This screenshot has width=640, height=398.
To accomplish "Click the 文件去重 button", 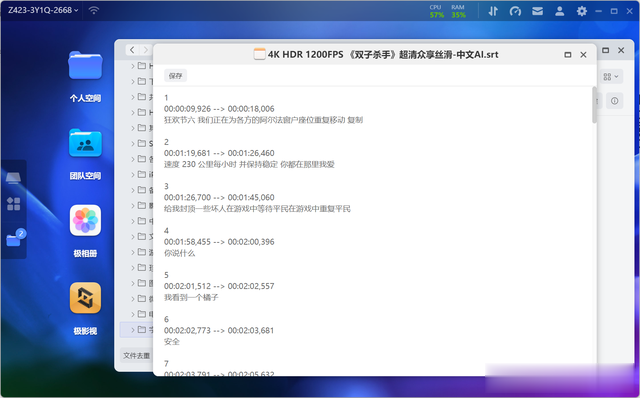I will tap(137, 356).
